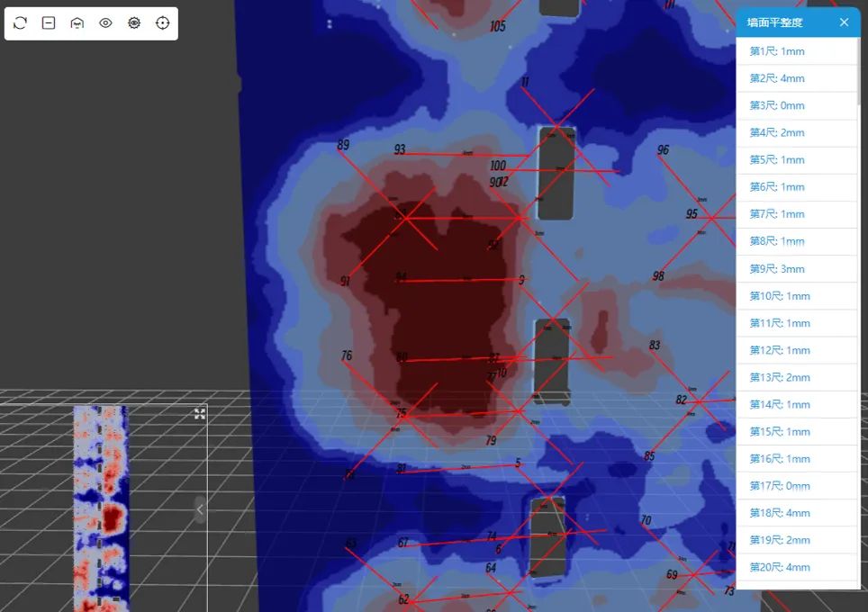Select the 第20尺: 4mm entry
This screenshot has width=868, height=612.
click(779, 567)
